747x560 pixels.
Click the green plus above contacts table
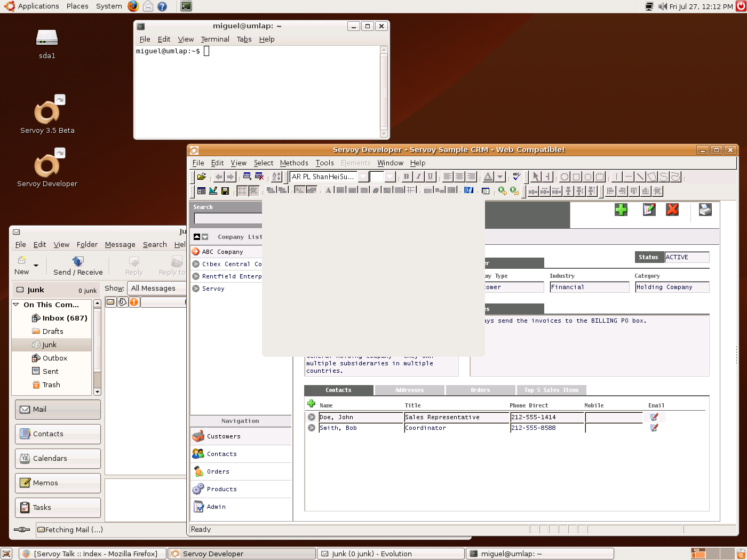(311, 404)
